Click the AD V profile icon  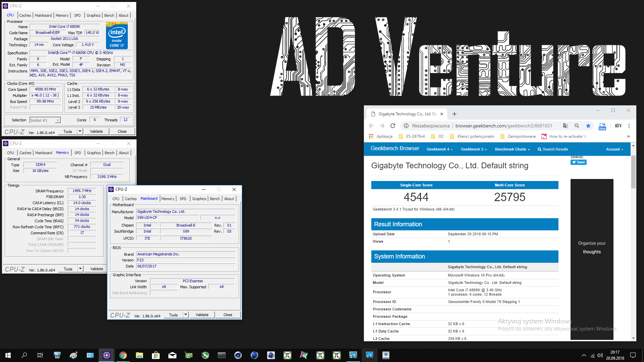pos(618,126)
